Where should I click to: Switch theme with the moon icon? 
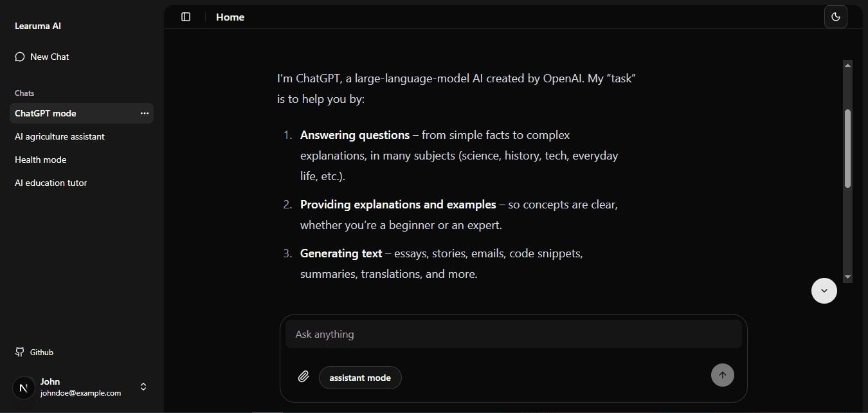click(x=835, y=17)
